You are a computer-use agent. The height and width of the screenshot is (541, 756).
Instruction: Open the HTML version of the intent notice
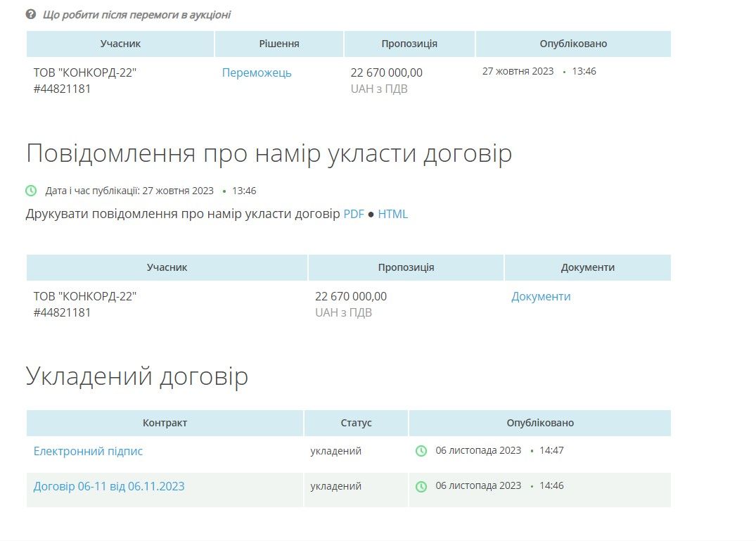click(393, 214)
